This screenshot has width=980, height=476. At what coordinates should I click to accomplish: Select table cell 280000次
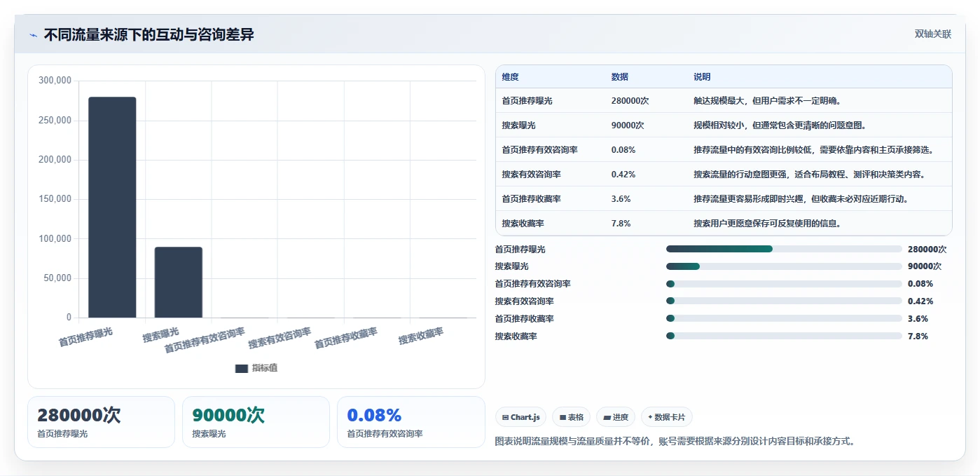pos(630,101)
